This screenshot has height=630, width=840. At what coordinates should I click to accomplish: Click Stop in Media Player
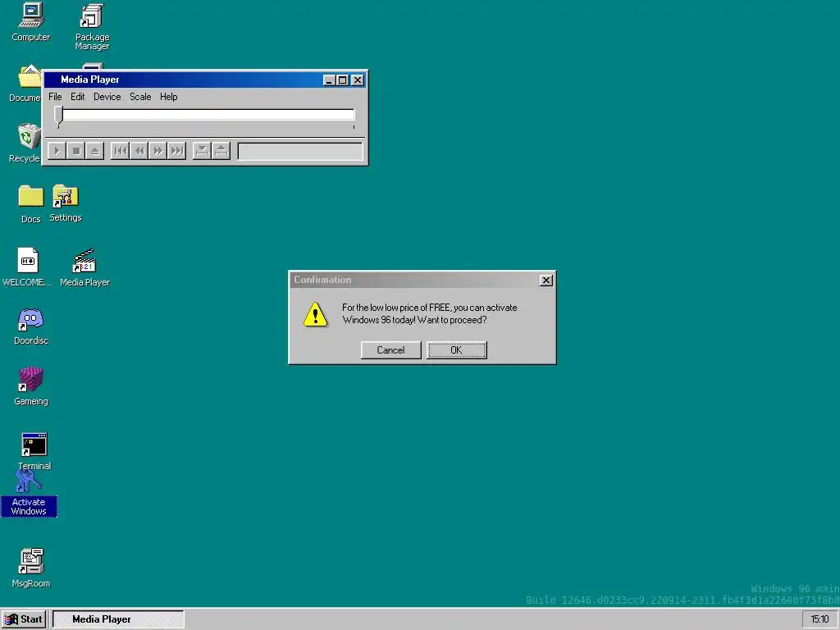pyautogui.click(x=76, y=151)
